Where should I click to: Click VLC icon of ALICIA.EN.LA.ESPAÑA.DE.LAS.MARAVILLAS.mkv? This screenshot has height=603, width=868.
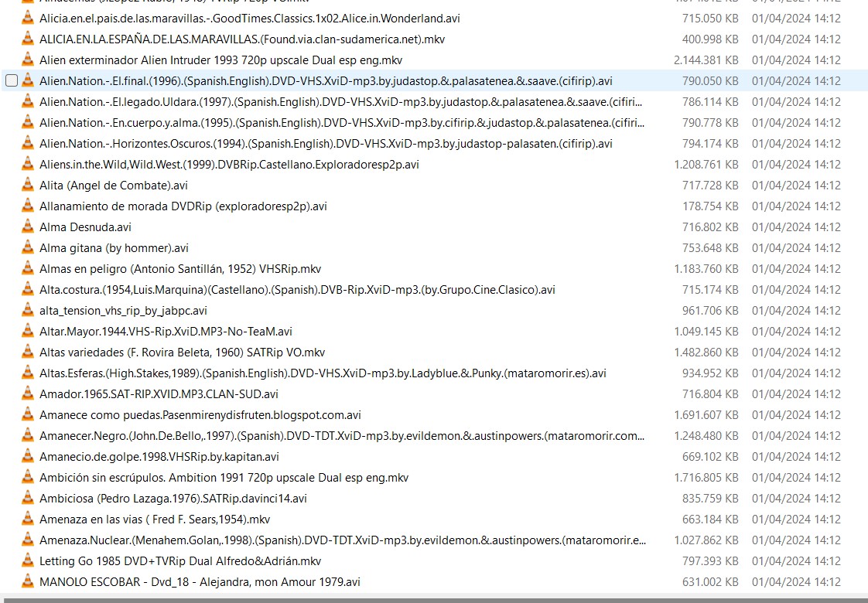click(27, 39)
